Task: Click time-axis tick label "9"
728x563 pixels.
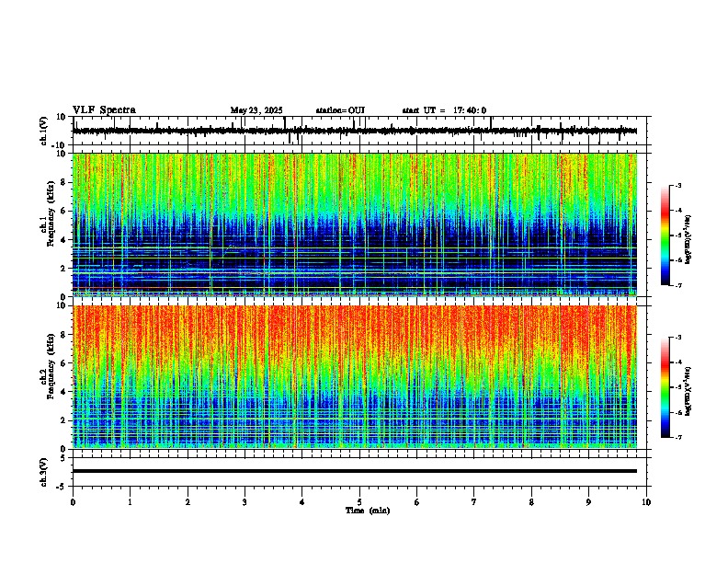Action: coord(588,502)
